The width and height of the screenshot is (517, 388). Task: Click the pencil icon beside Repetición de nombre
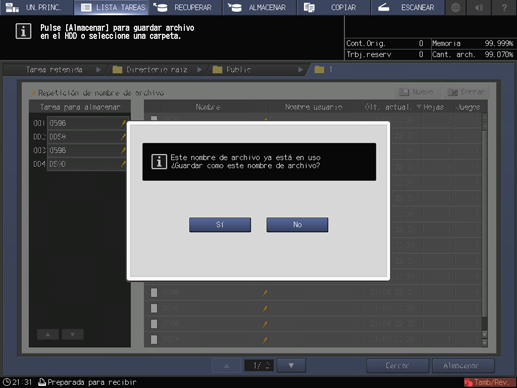tap(33, 93)
